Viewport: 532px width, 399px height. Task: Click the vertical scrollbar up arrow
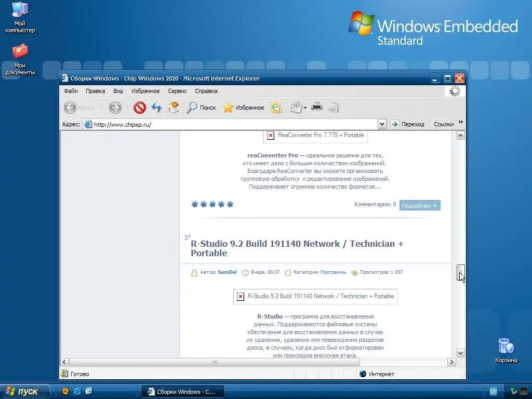point(460,136)
